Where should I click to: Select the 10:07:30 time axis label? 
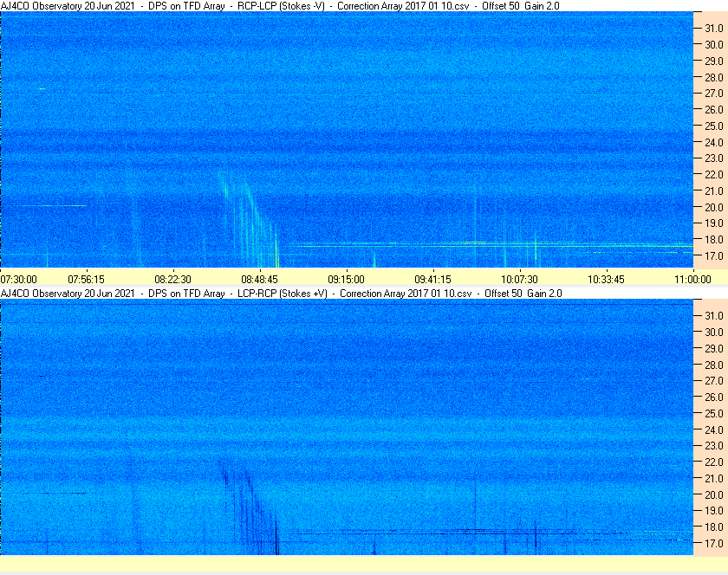(519, 280)
